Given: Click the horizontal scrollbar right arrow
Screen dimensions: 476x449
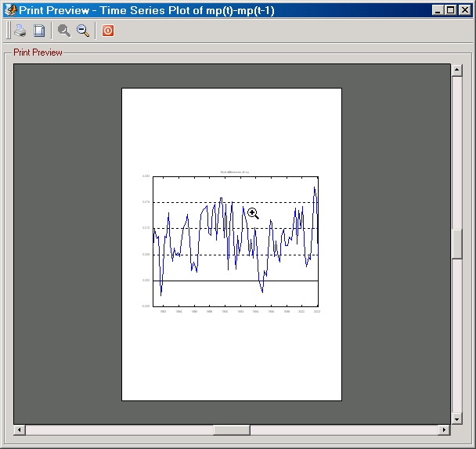Looking at the screenshot, I should coord(444,430).
